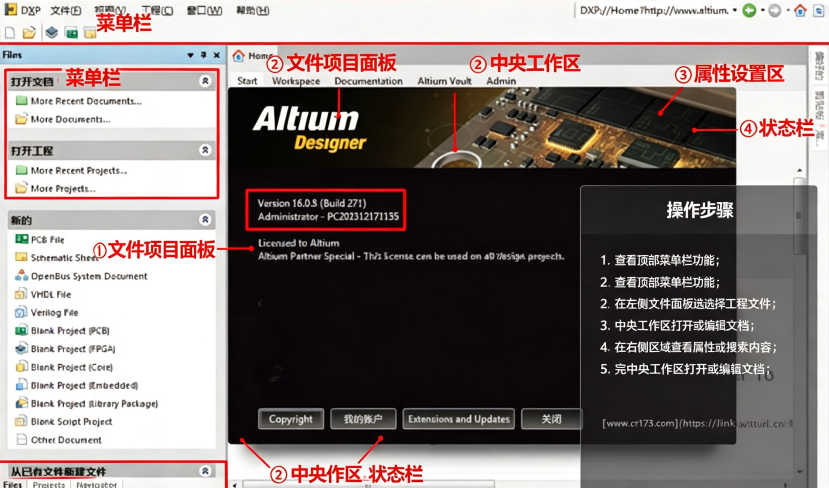This screenshot has height=488, width=829.
Task: Close the Files panel
Action: [217, 55]
